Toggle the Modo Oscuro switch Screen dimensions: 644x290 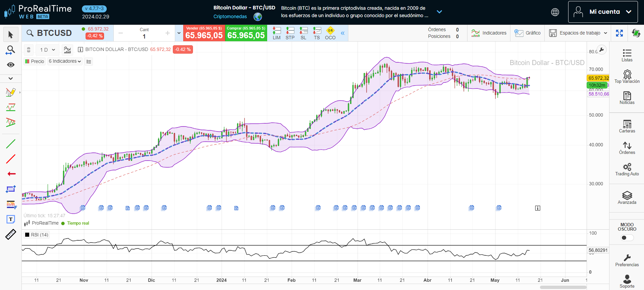pos(627,238)
